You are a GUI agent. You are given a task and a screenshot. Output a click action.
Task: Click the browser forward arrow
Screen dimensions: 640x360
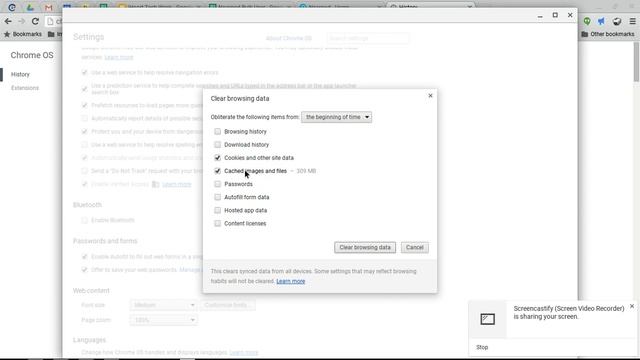[x=22, y=21]
